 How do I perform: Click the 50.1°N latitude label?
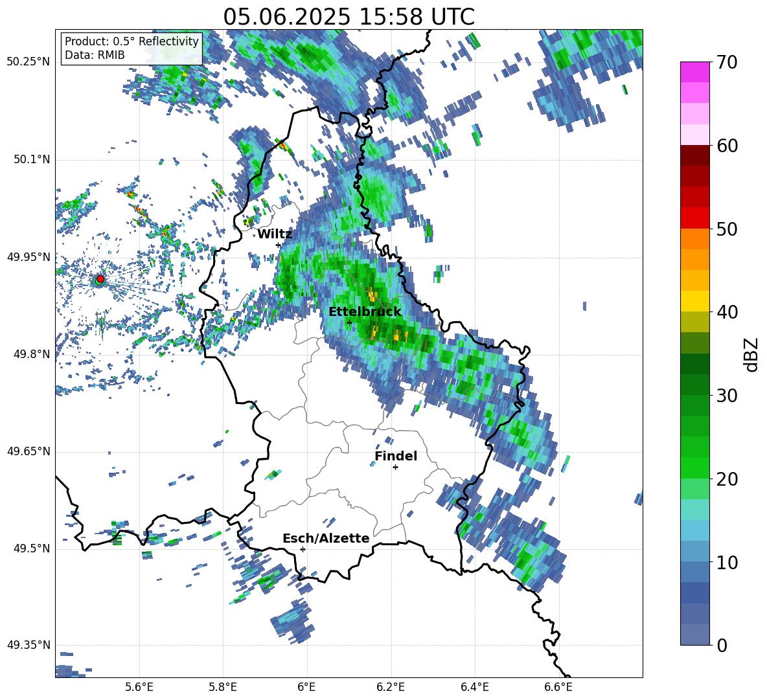click(31, 160)
